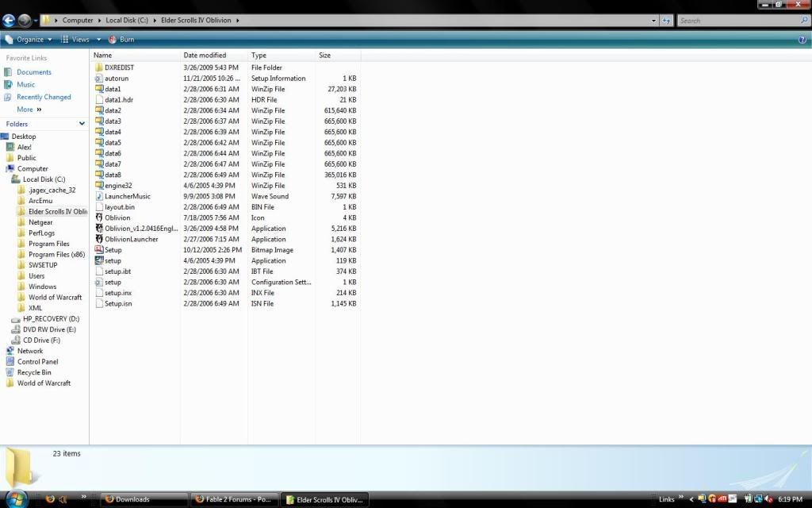Click Elder Scrolls IV Oblivion breadcrumb segment
Image resolution: width=812 pixels, height=508 pixels.
coord(196,20)
